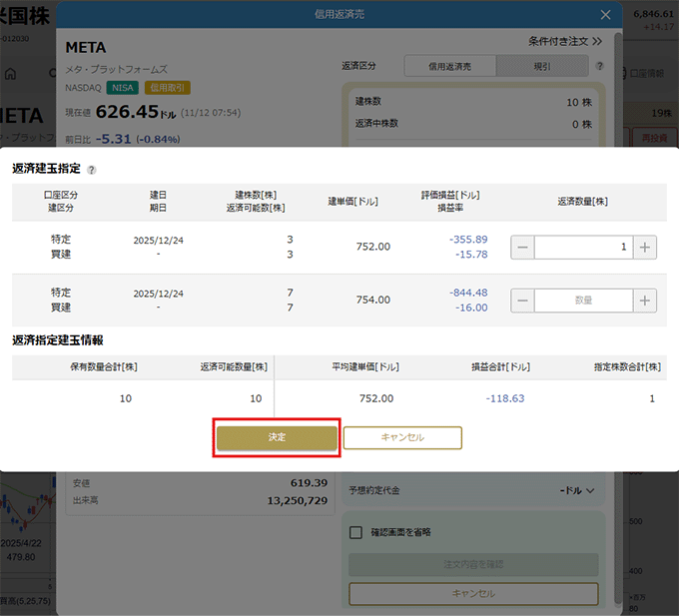This screenshot has width=679, height=616.
Task: Open help icon next to 現引 tab
Action: [600, 66]
